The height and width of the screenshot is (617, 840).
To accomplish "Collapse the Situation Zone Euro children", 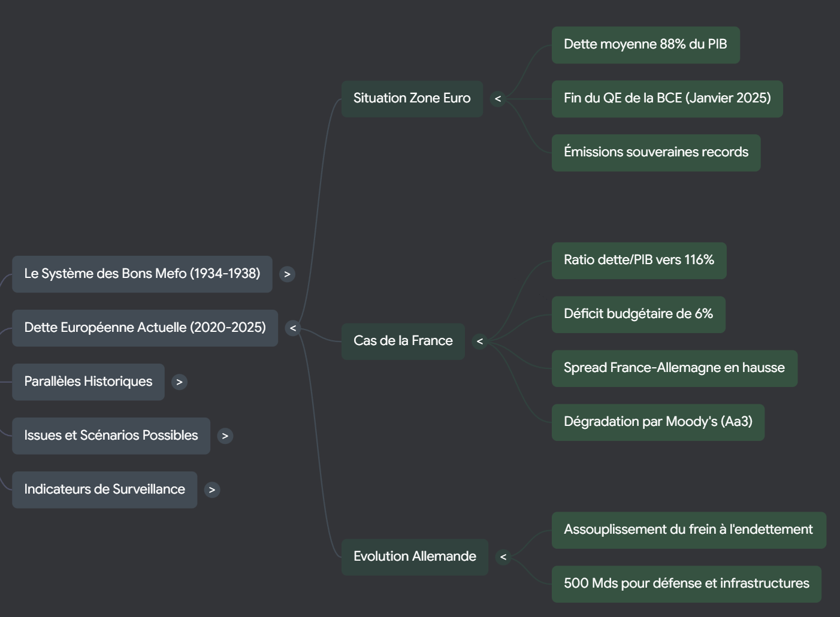I will 497,99.
